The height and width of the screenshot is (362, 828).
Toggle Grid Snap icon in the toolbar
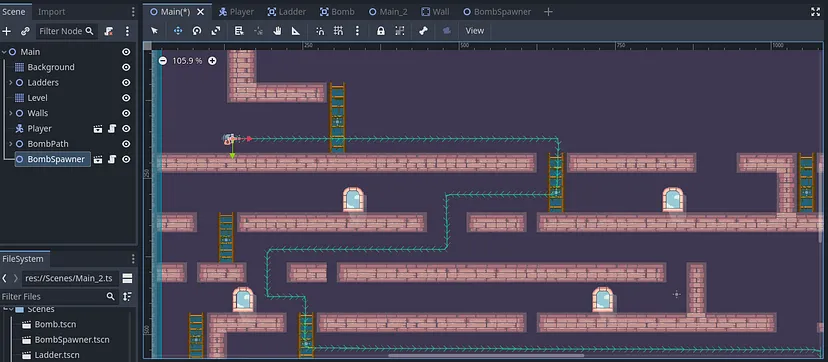click(338, 31)
